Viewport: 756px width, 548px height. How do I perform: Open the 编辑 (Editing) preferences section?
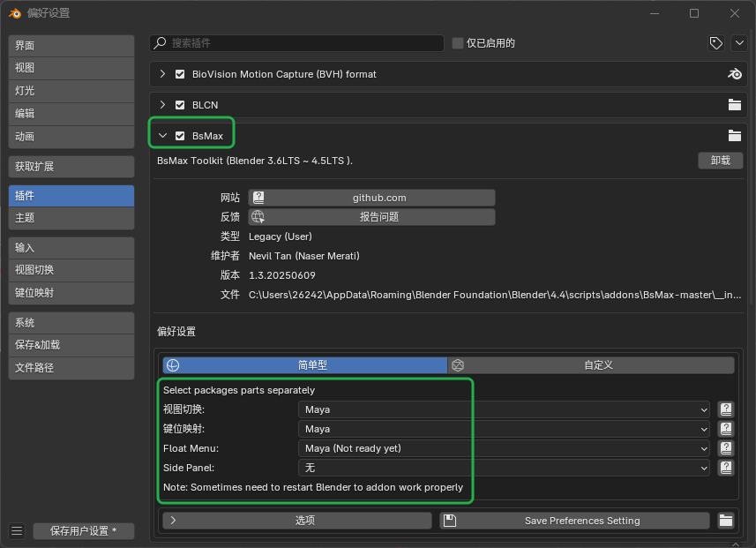click(x=71, y=114)
